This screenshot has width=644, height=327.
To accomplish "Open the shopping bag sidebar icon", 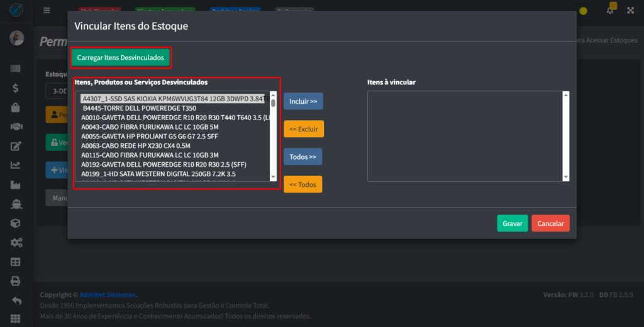I will pos(16,108).
